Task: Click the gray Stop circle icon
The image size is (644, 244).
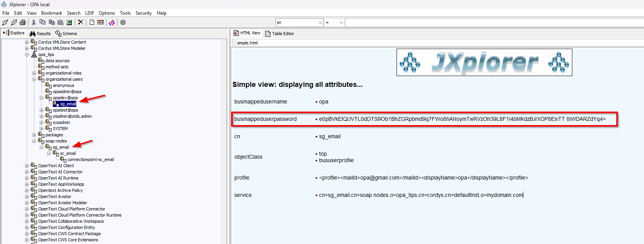Action: pyautogui.click(x=123, y=22)
